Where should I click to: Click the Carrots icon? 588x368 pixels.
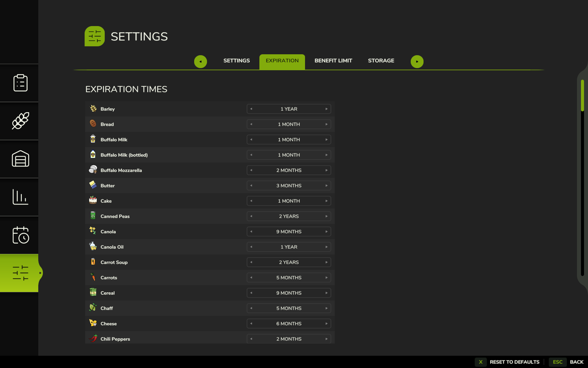93,277
